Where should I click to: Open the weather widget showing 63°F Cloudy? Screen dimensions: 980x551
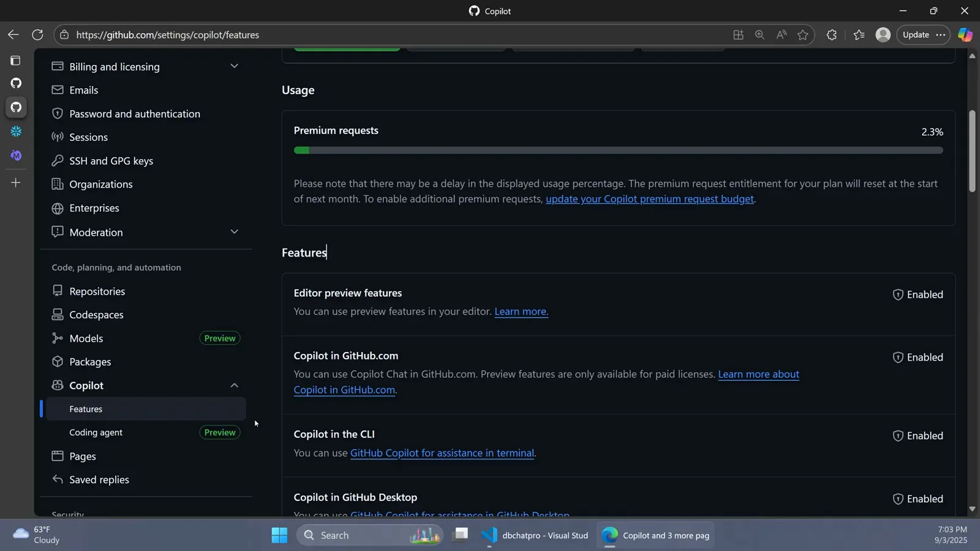(x=37, y=535)
